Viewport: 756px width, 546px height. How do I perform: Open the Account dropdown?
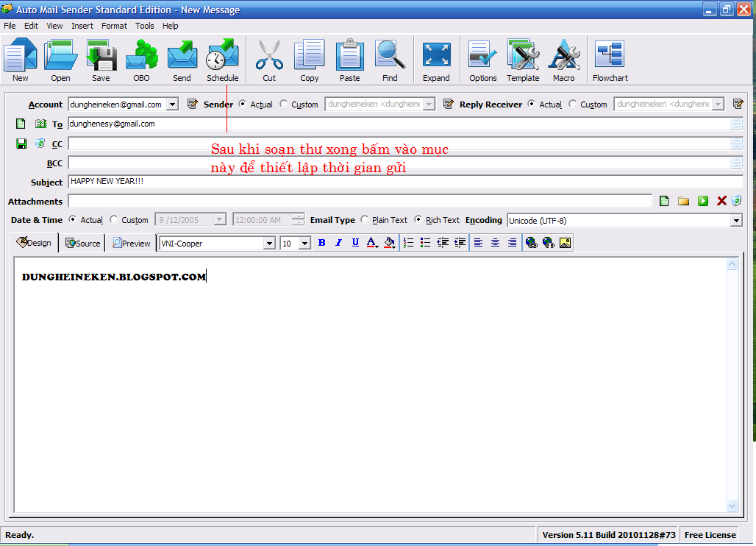click(x=172, y=104)
